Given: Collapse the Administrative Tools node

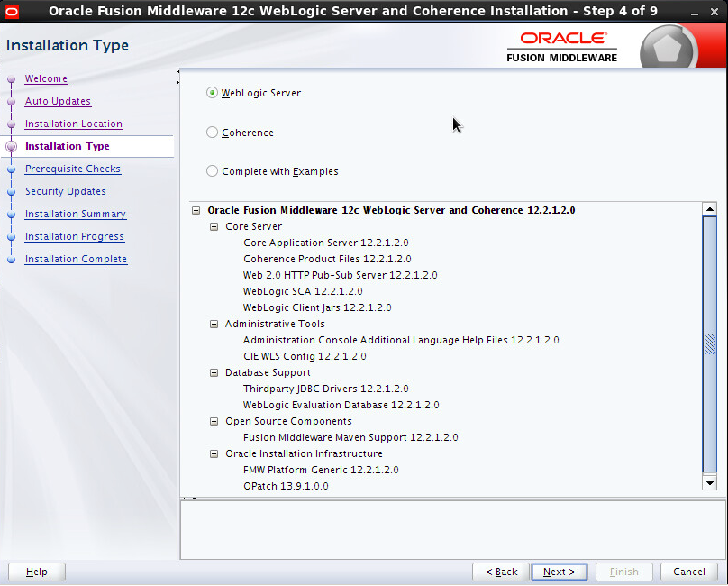Looking at the screenshot, I should tap(214, 324).
